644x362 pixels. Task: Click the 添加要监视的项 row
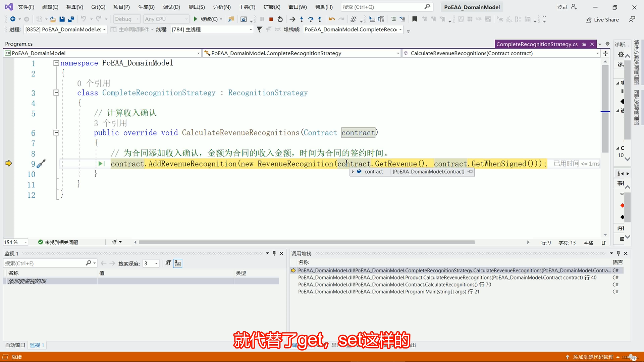click(141, 281)
